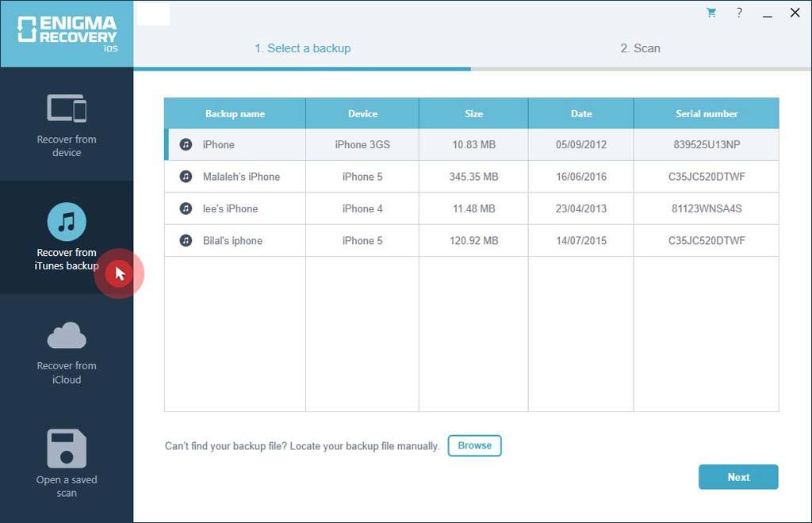Click the music icon beside Malaleh's iPhone
The height and width of the screenshot is (523, 812).
click(186, 177)
